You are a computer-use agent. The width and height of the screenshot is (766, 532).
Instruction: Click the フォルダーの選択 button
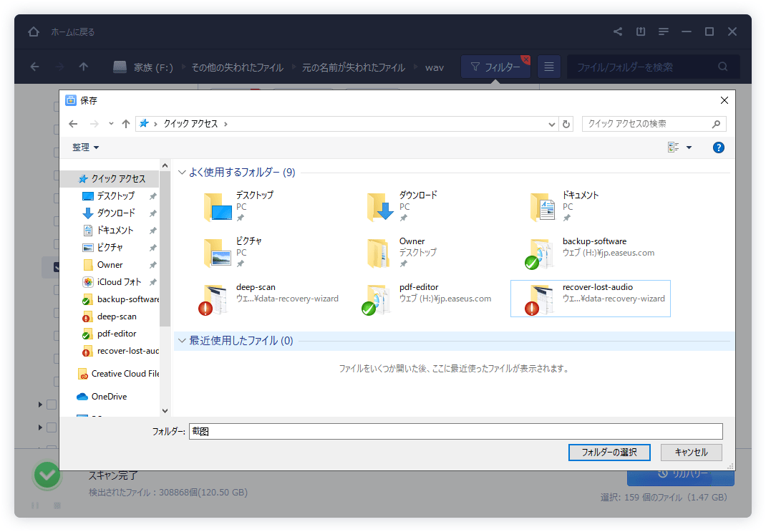609,453
